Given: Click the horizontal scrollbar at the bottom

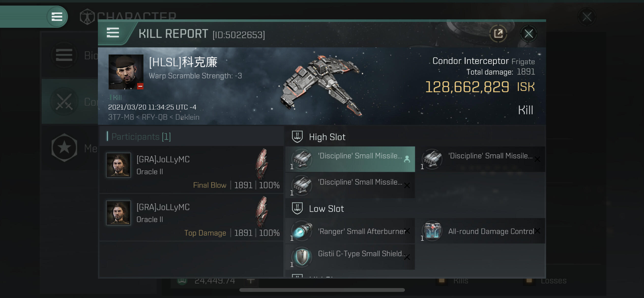Looking at the screenshot, I should click(x=322, y=290).
